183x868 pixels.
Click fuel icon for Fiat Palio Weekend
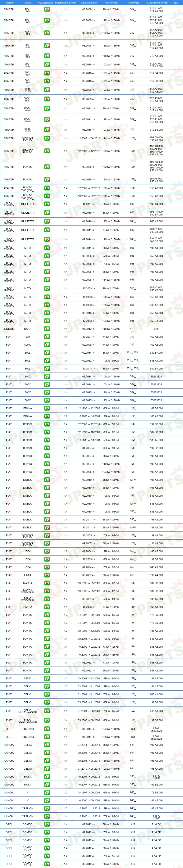tap(47, 599)
